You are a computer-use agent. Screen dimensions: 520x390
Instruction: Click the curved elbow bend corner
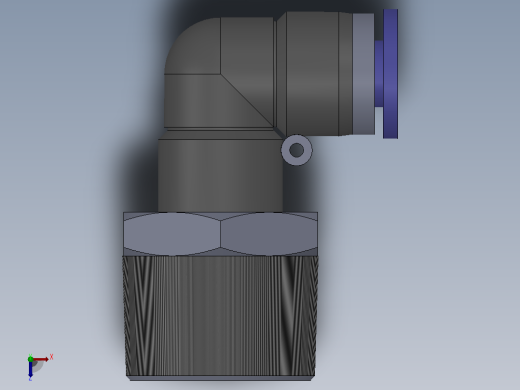click(x=192, y=46)
